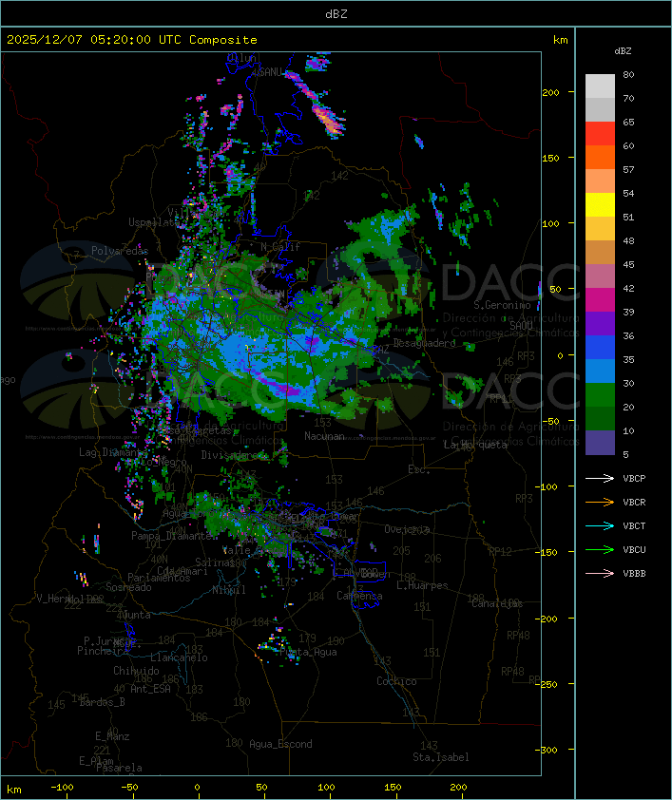Pick the magenta 39-42 dBZ swatch
Viewport: 672px width, 800px height.
coord(600,299)
